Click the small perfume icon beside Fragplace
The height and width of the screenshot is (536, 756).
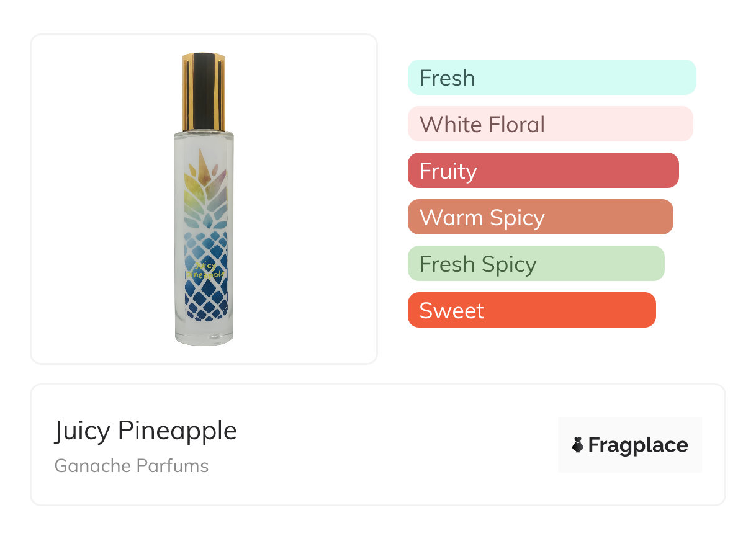click(x=578, y=445)
